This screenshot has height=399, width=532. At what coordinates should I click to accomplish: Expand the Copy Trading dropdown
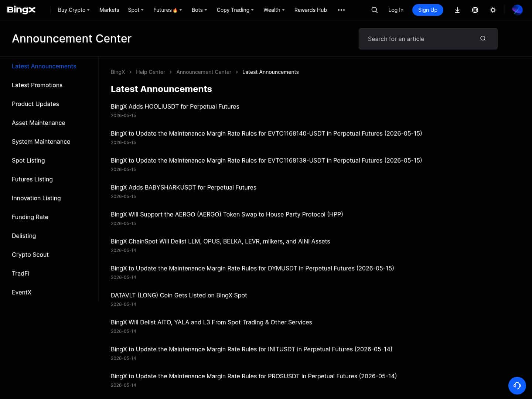click(x=235, y=10)
